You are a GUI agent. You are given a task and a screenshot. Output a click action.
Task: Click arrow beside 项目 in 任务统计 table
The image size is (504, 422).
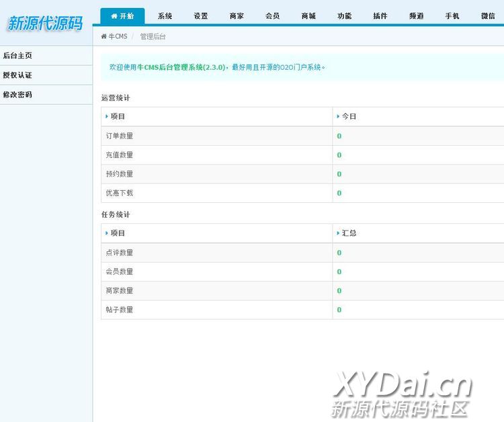tap(106, 233)
